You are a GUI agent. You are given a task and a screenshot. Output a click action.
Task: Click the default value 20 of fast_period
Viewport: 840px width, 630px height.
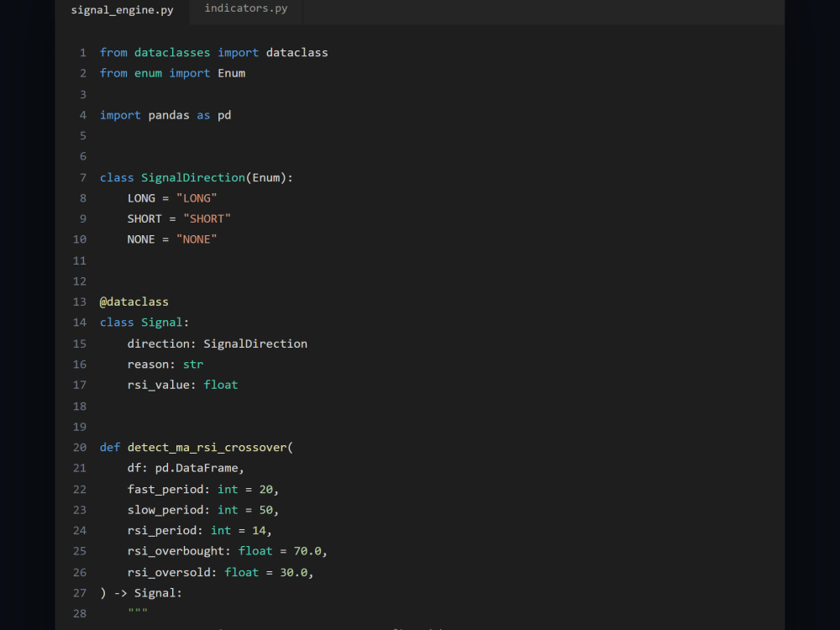tap(266, 489)
